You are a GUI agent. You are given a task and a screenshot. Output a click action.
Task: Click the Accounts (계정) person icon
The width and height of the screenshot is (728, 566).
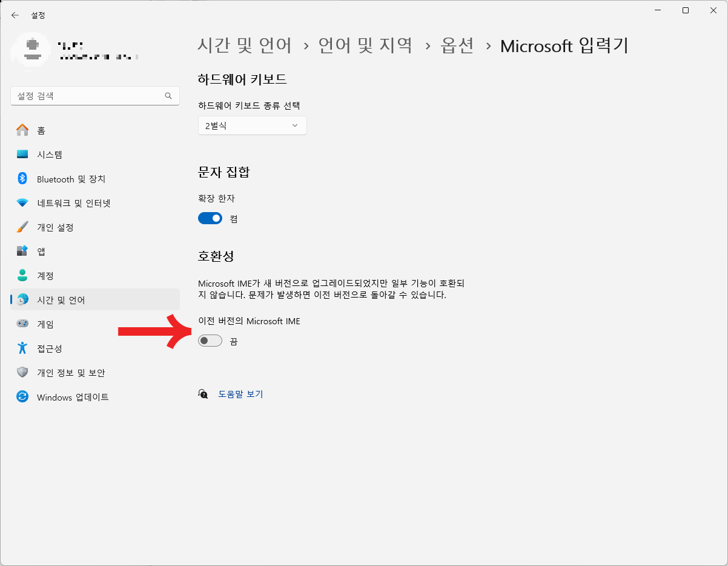point(22,276)
